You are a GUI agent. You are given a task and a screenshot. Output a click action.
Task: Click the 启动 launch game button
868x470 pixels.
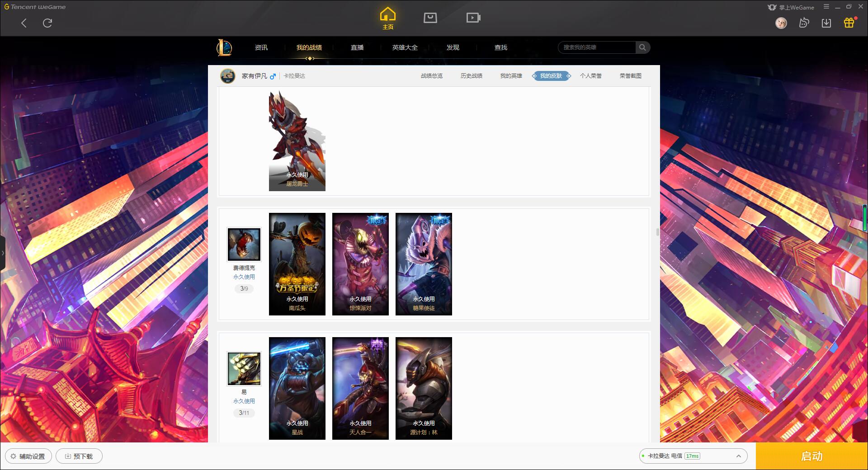811,456
